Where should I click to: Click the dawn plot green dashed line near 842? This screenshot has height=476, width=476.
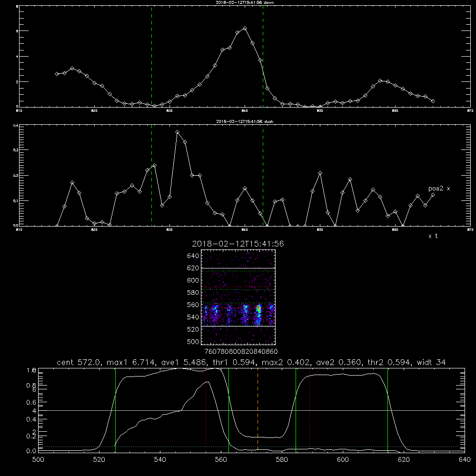263,56
